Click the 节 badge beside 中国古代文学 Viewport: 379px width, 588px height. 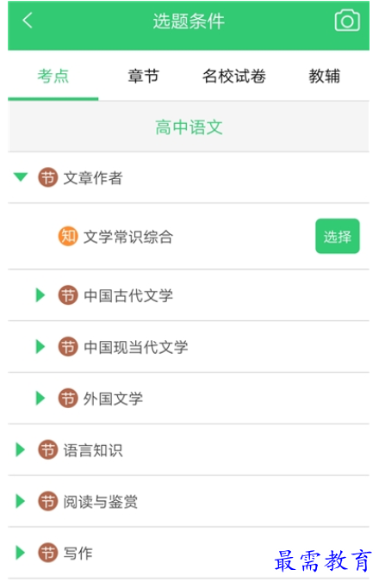(68, 295)
